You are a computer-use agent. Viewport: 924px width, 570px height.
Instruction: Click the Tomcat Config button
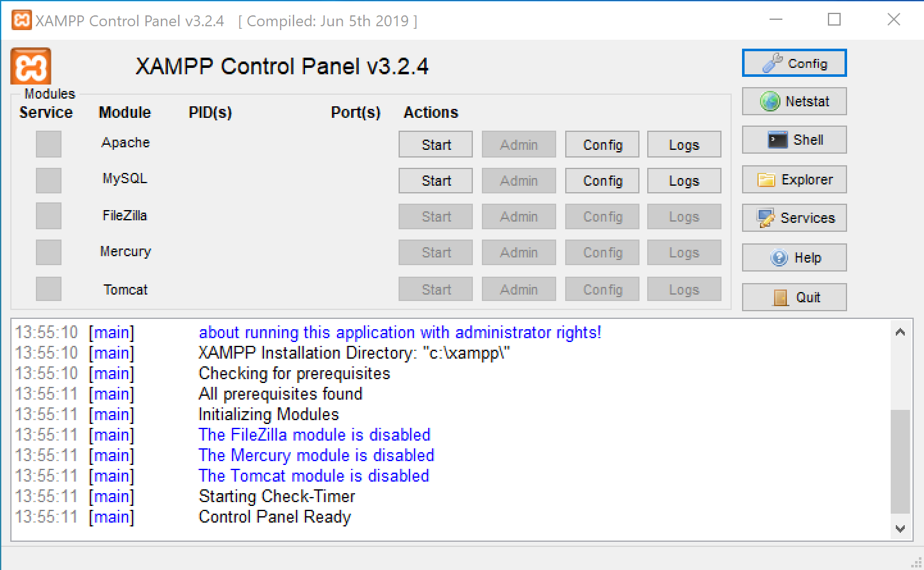pyautogui.click(x=602, y=289)
